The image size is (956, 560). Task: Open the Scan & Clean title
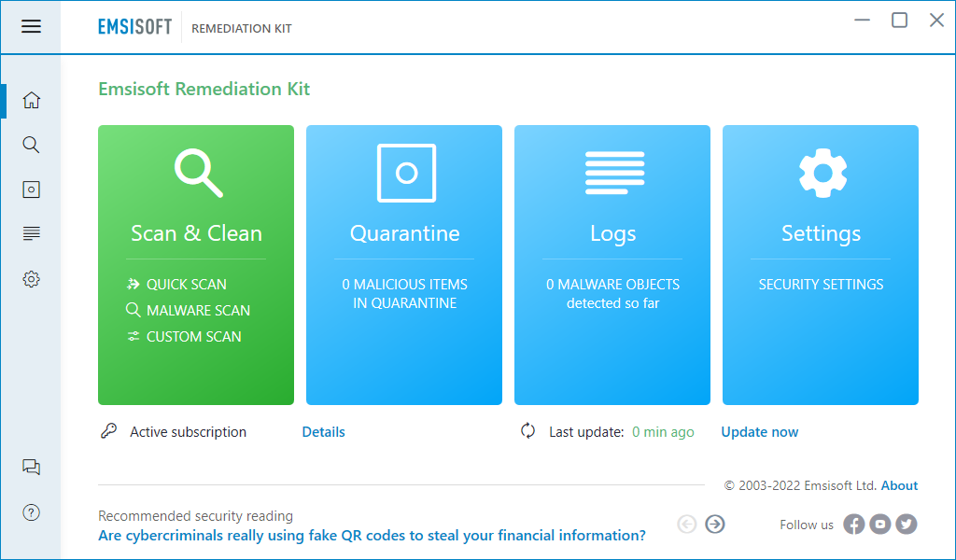(x=196, y=233)
